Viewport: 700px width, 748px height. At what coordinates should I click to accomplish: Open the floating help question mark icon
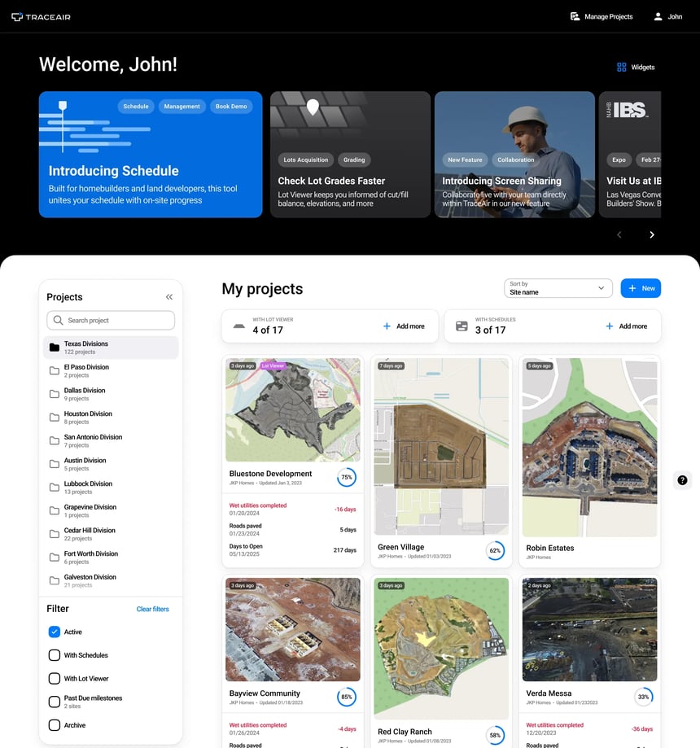tap(682, 480)
